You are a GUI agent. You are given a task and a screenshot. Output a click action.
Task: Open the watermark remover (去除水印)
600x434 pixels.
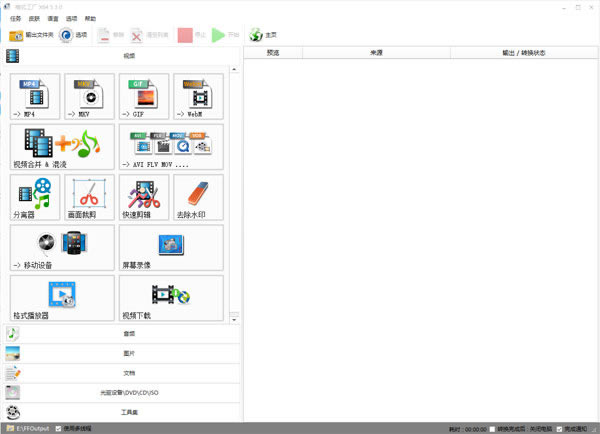coord(198,197)
